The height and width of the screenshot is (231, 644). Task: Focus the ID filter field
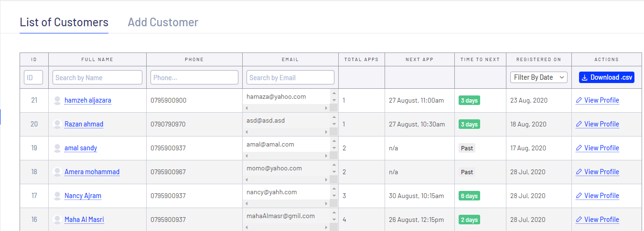click(33, 77)
